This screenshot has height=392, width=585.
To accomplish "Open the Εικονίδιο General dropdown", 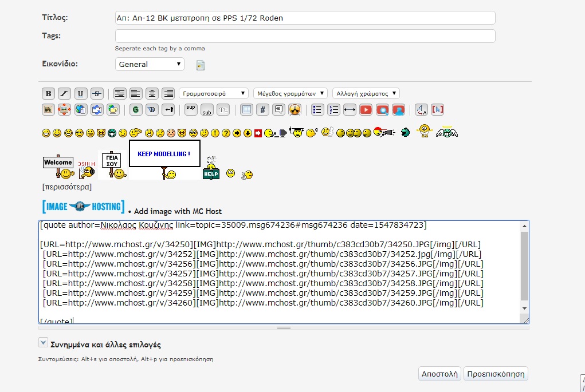I will pos(150,64).
